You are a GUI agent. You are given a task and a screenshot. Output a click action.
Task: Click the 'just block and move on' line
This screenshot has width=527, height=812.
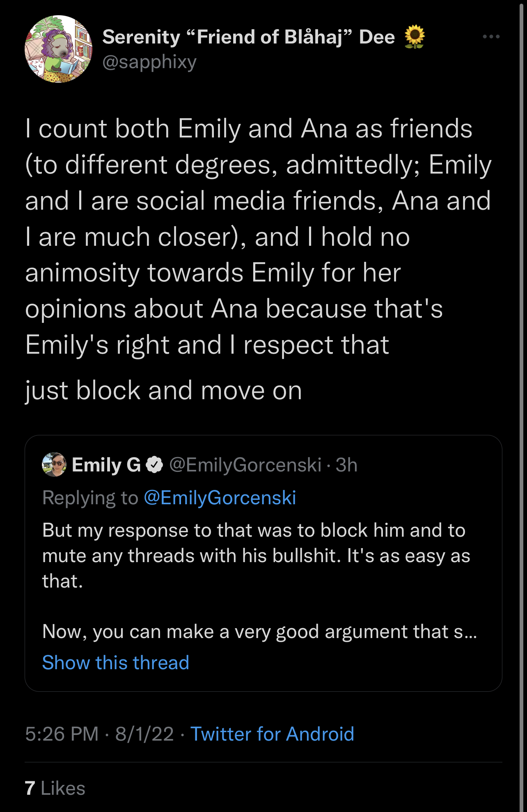click(x=163, y=390)
